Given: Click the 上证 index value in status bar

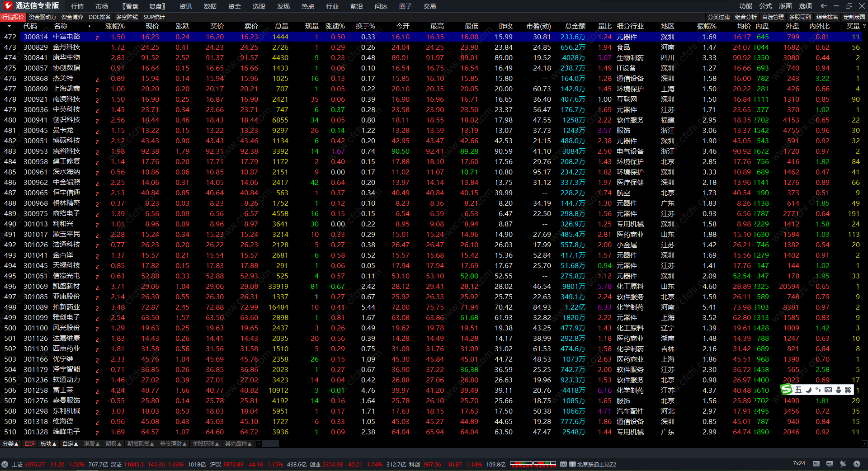Looking at the screenshot, I should click(35, 464).
